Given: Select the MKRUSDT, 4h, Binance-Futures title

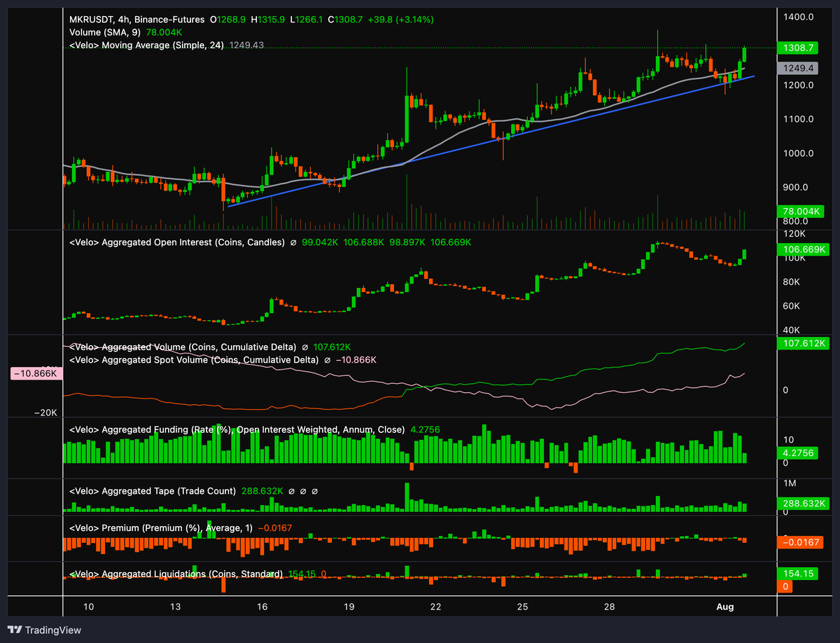Looking at the screenshot, I should (x=137, y=20).
